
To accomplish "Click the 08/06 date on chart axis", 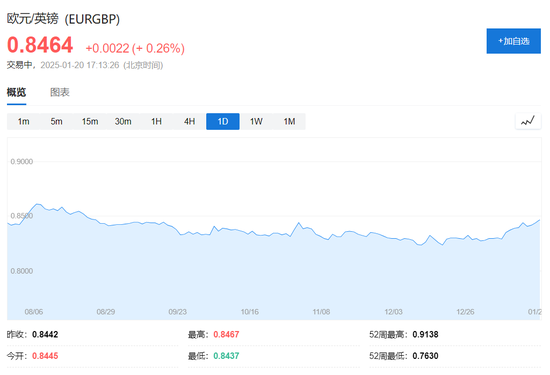I will [x=34, y=312].
